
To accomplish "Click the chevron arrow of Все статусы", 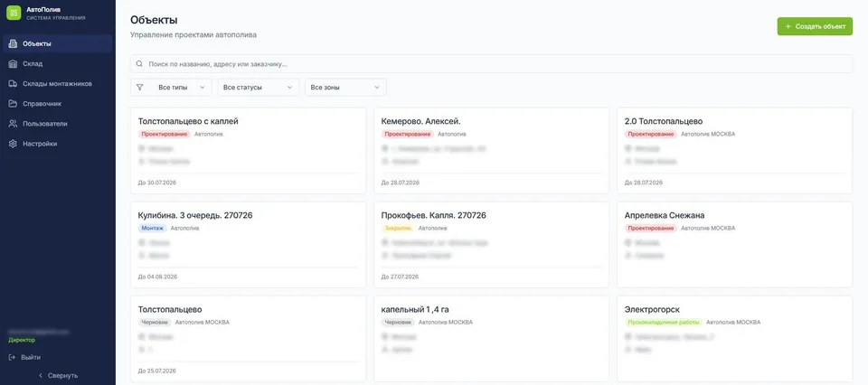I will [x=289, y=87].
